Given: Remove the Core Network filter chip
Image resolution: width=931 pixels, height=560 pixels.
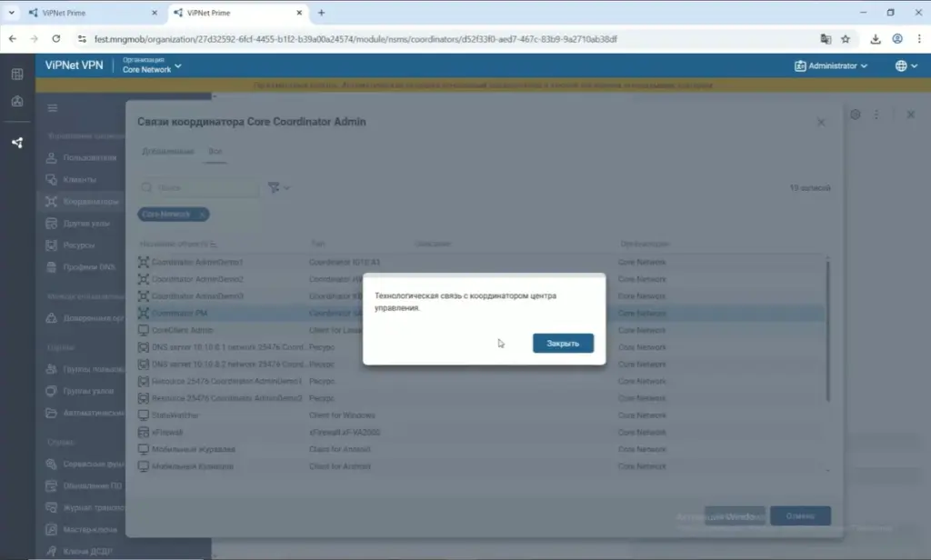Looking at the screenshot, I should click(x=202, y=215).
